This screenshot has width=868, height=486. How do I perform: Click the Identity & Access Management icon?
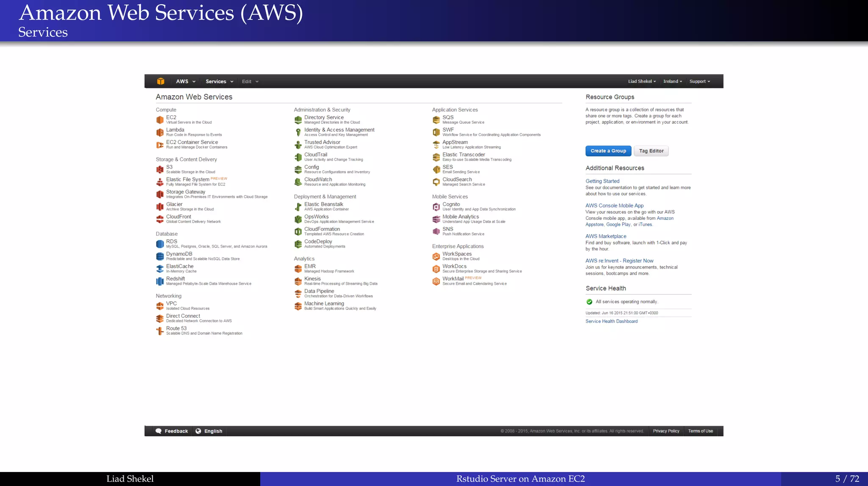pyautogui.click(x=298, y=133)
